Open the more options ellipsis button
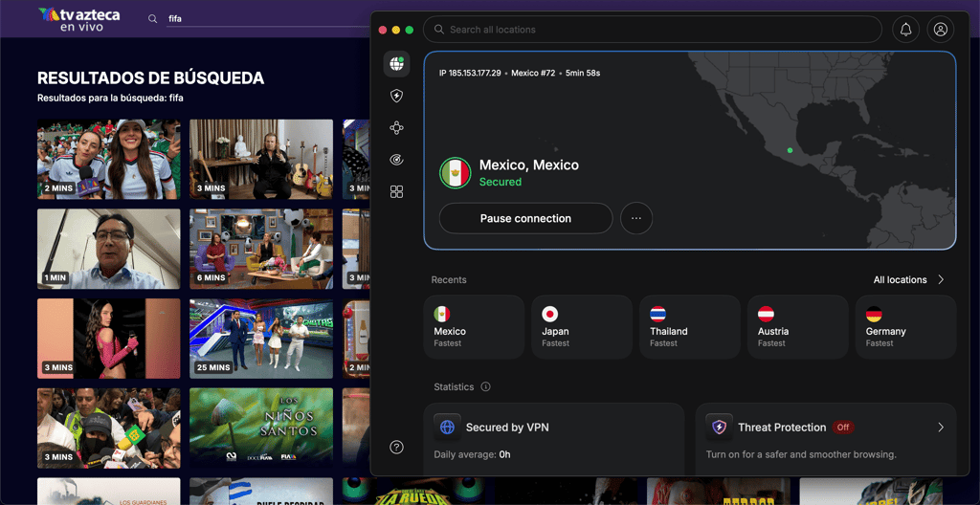Viewport: 980px width, 505px height. pyautogui.click(x=636, y=219)
